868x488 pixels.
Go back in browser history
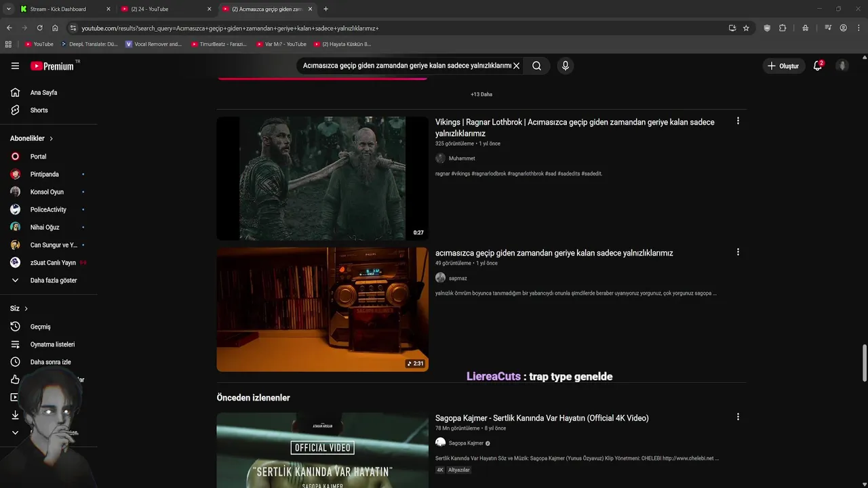[9, 28]
